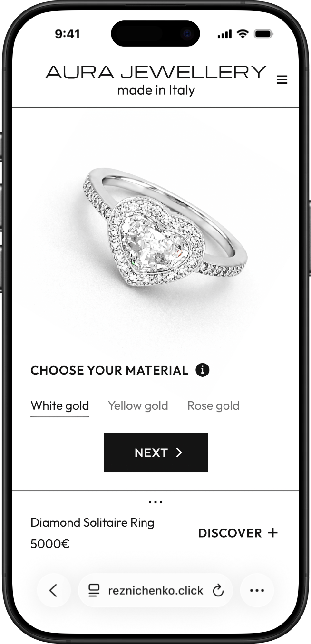
Task: Expand the DISCOVER product details
Action: pyautogui.click(x=238, y=533)
